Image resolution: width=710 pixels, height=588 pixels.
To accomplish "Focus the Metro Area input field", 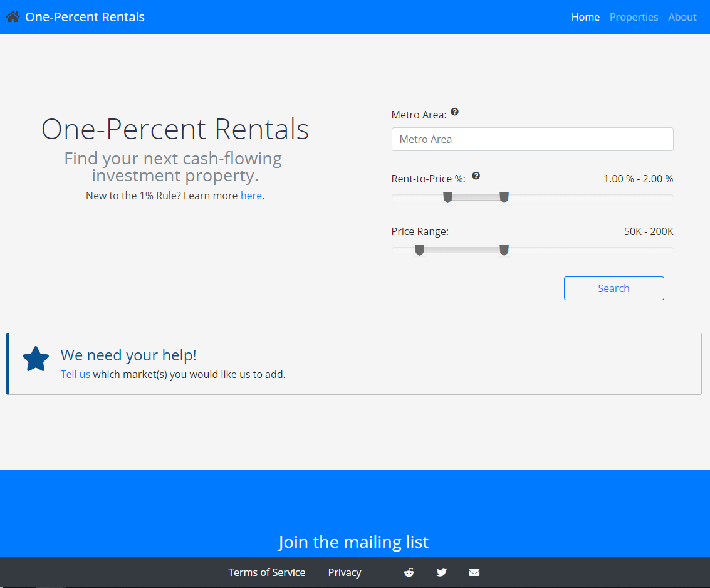I will pos(532,139).
